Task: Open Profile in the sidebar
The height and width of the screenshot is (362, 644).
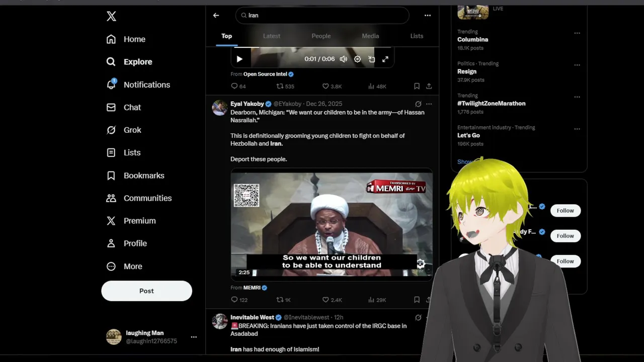Action: point(126,243)
